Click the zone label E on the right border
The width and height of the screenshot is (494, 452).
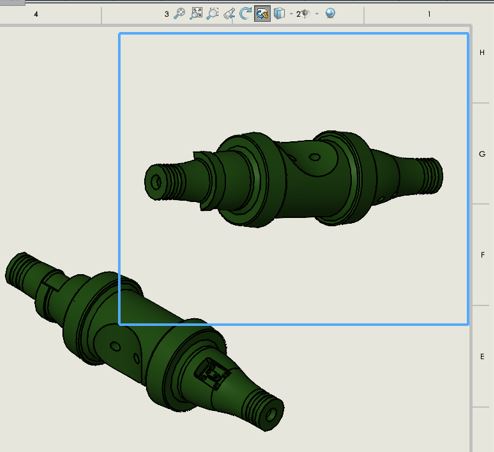tap(482, 356)
